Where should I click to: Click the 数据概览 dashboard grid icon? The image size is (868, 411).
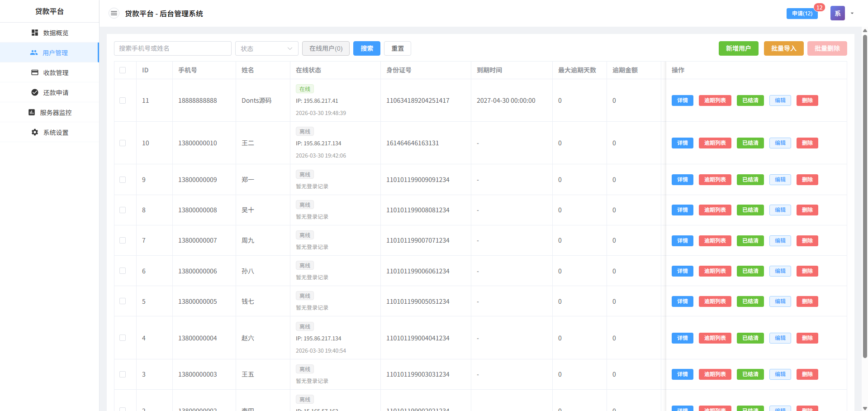[35, 33]
